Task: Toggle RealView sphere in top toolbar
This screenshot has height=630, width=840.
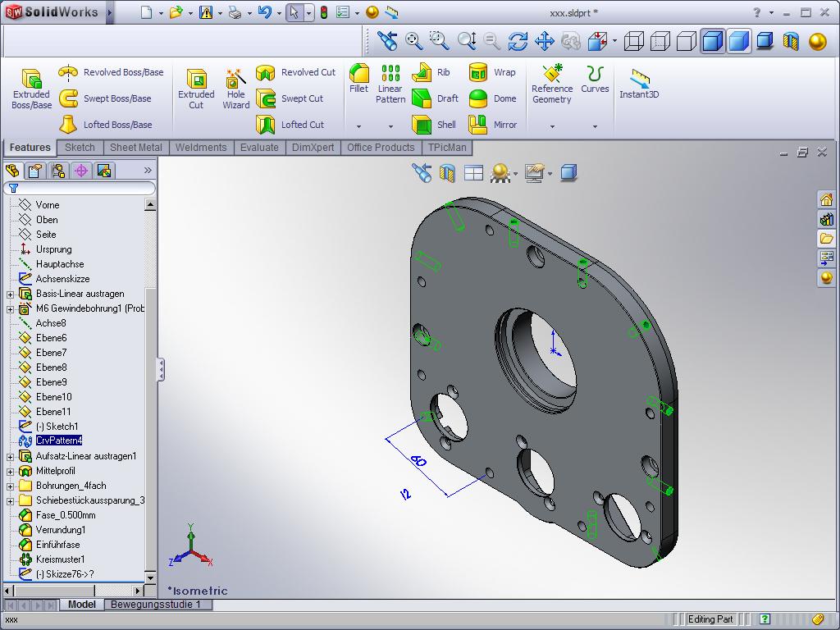Action: coord(818,41)
